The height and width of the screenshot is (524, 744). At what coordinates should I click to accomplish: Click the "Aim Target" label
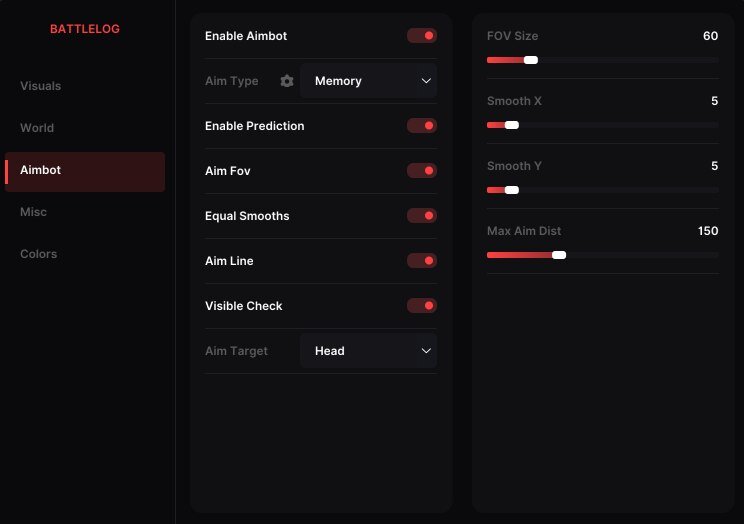click(236, 351)
